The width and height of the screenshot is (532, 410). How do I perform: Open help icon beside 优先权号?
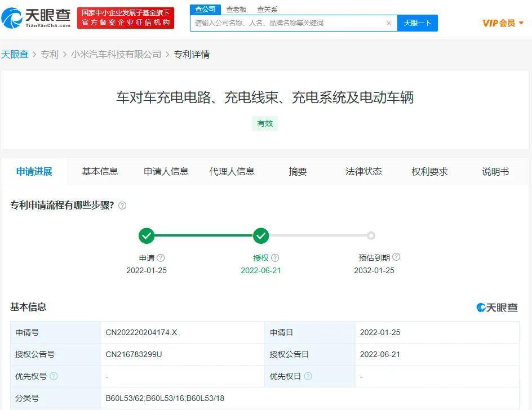coord(54,376)
